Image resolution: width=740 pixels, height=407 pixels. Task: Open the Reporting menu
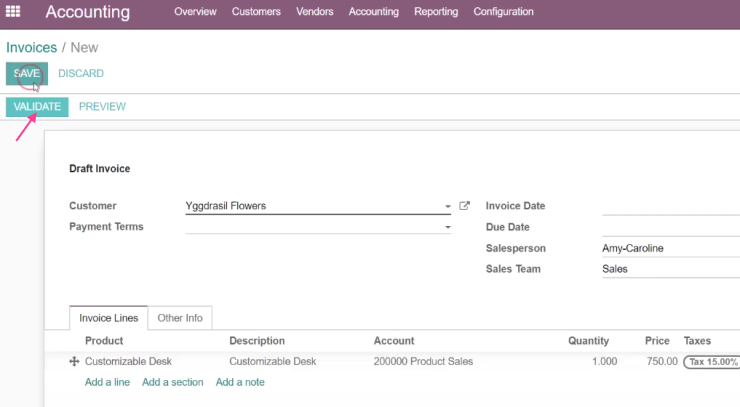pos(436,11)
